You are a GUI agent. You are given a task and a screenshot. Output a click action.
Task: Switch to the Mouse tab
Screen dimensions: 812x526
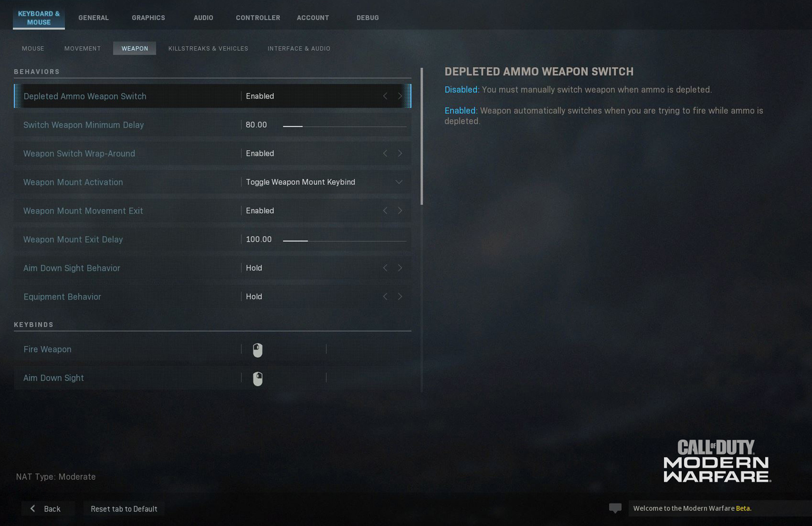33,48
